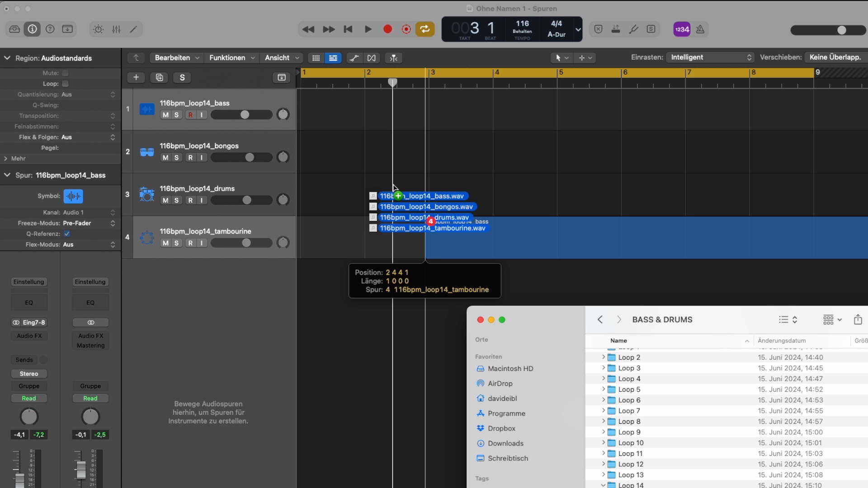This screenshot has height=488, width=868.
Task: Open the secondary crosshair tool dropdown
Action: [x=585, y=58]
